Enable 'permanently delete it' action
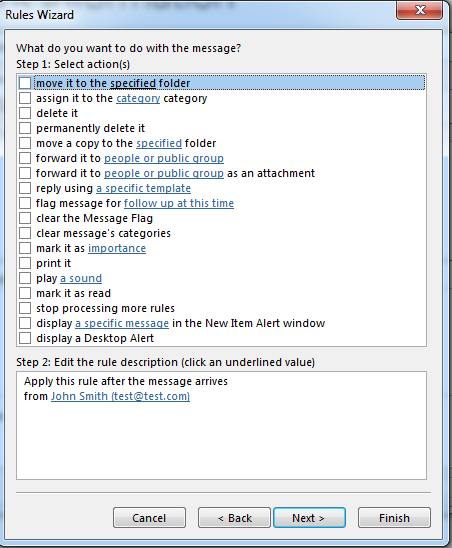The width and height of the screenshot is (452, 548). [25, 128]
